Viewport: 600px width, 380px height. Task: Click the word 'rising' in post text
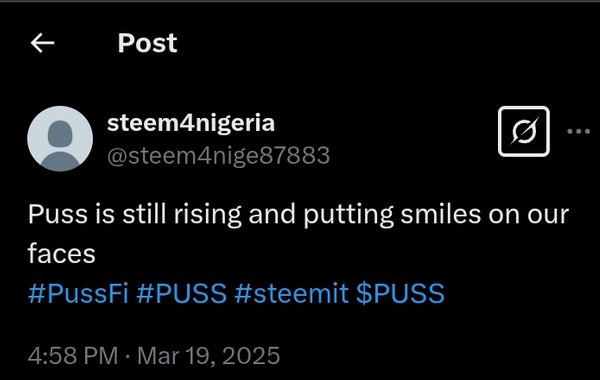click(x=208, y=214)
